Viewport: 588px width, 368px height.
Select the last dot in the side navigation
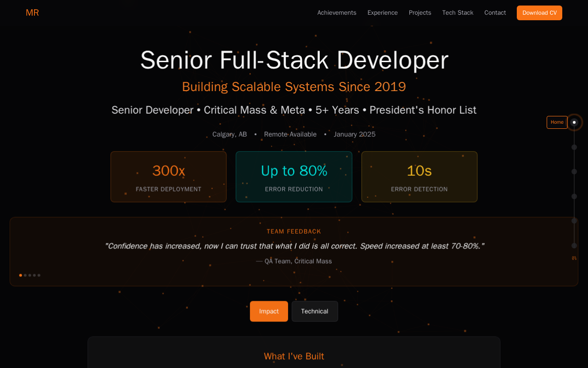pyautogui.click(x=574, y=246)
